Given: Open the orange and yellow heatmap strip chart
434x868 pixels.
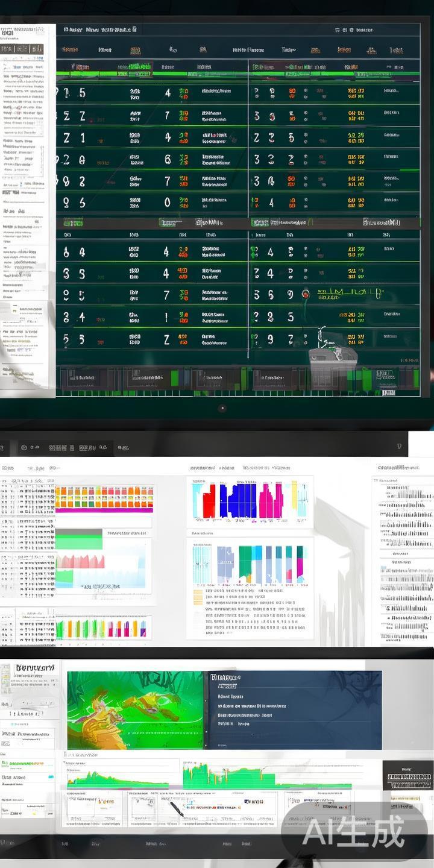Looking at the screenshot, I should (104, 498).
